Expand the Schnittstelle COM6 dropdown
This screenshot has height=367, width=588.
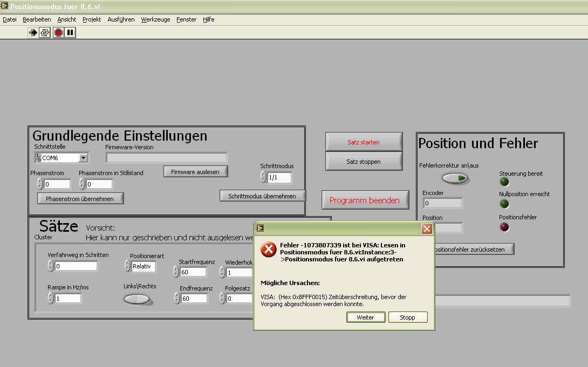click(x=83, y=158)
